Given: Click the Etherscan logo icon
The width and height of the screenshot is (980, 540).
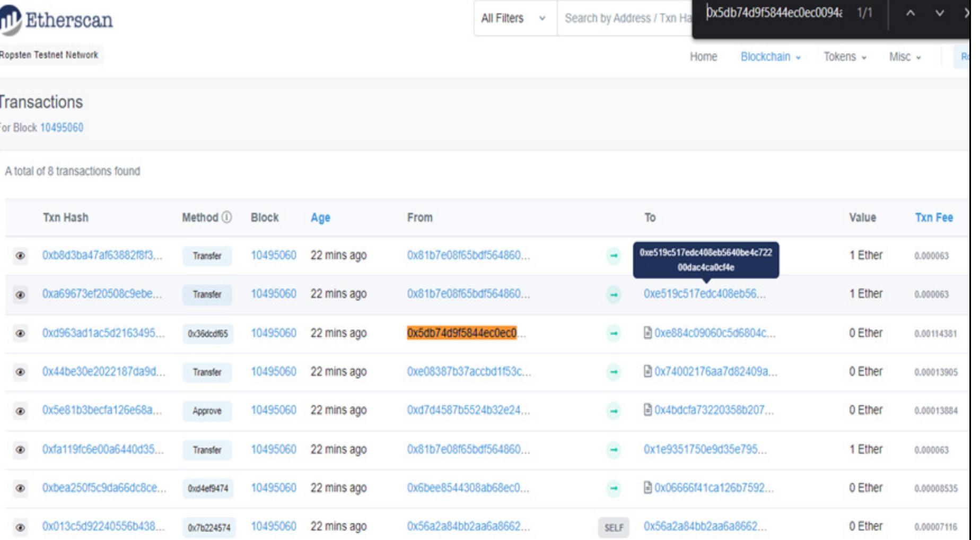Looking at the screenshot, I should 11,20.
